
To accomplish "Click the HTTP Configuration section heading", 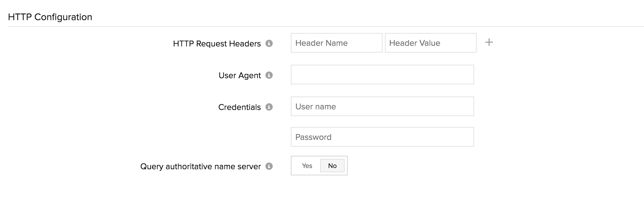I will coord(50,17).
